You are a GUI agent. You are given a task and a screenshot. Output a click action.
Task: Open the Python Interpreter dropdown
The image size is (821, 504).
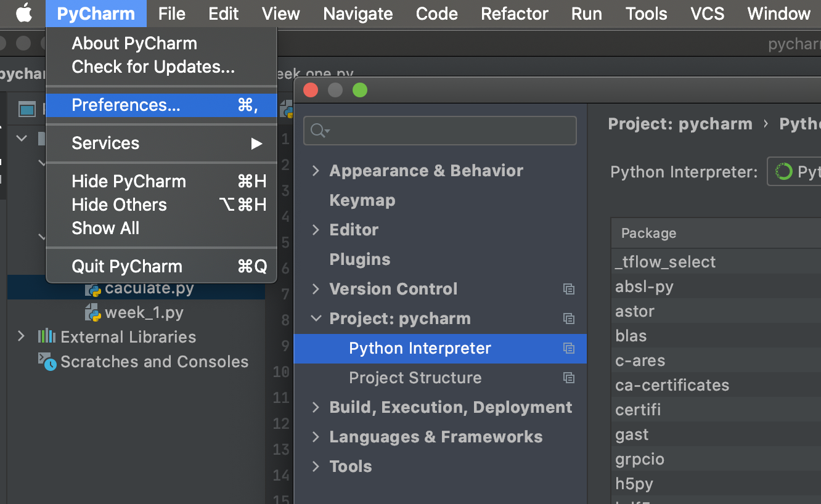(x=795, y=171)
